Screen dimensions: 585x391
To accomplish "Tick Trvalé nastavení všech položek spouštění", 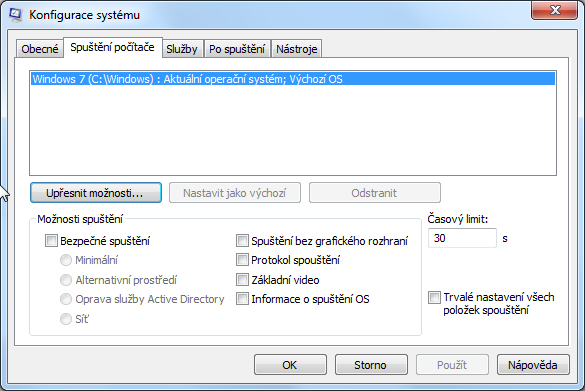I will pyautogui.click(x=434, y=297).
